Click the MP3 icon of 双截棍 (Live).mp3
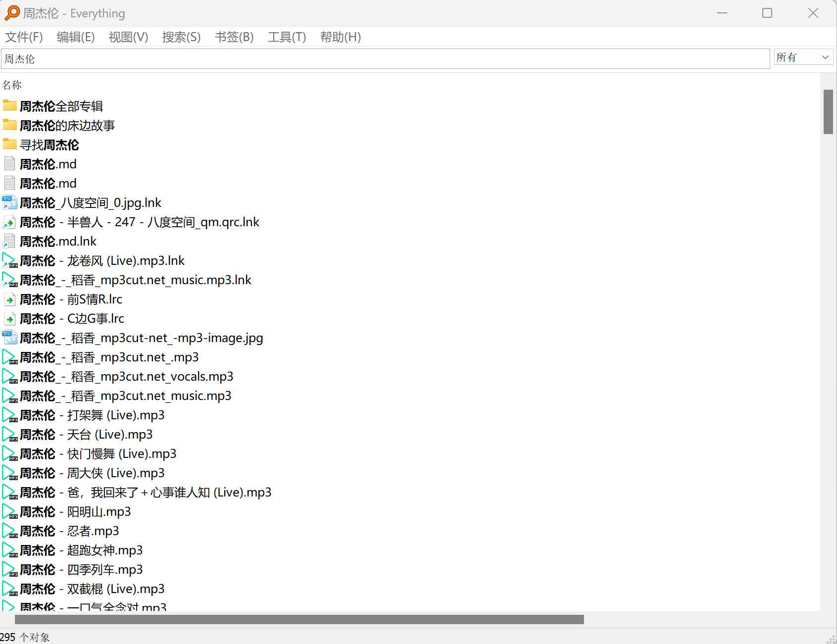837x644 pixels. pyautogui.click(x=9, y=589)
